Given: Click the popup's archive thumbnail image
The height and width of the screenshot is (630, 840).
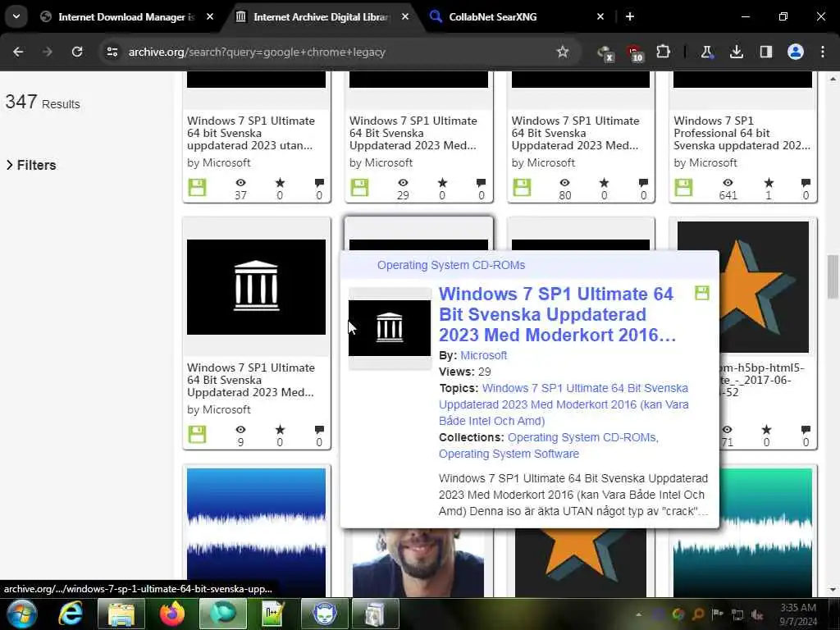Looking at the screenshot, I should [390, 328].
